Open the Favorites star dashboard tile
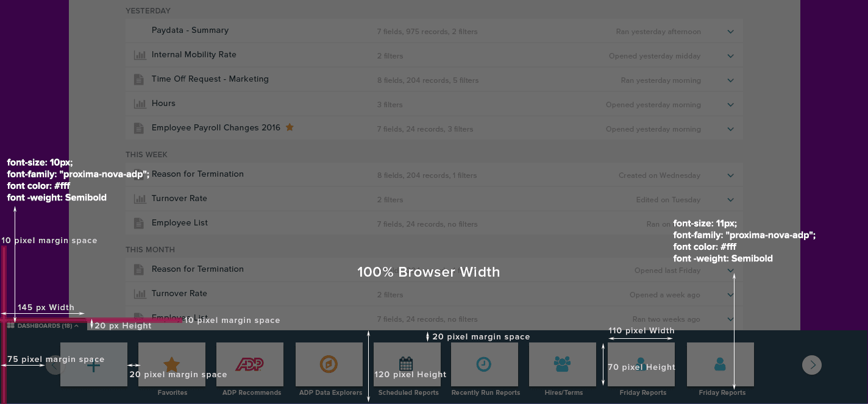 [x=172, y=364]
